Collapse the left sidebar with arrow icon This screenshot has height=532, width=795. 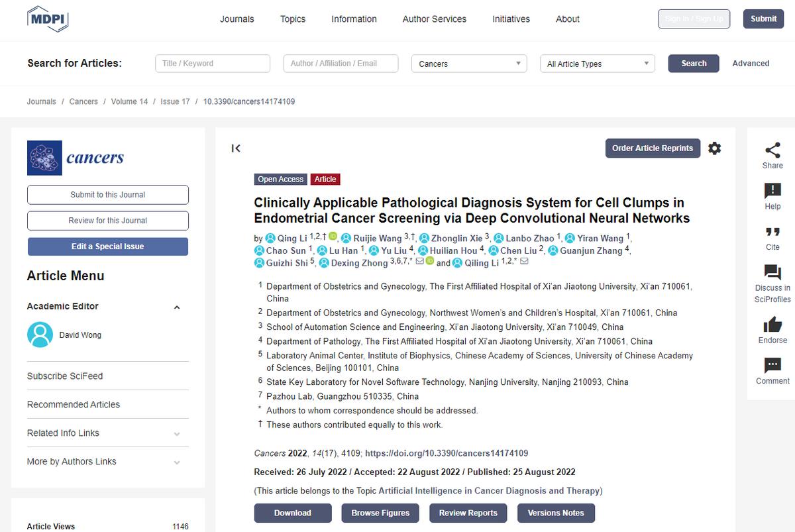tap(236, 148)
